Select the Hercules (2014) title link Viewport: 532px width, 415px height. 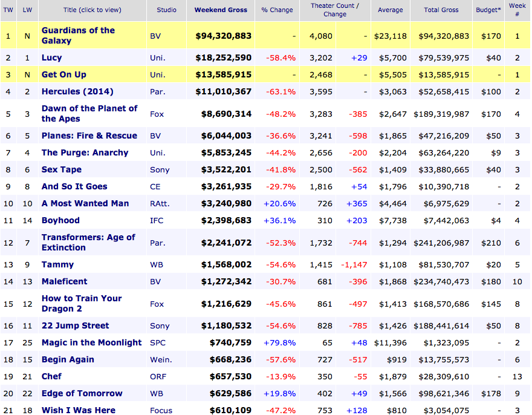point(77,91)
